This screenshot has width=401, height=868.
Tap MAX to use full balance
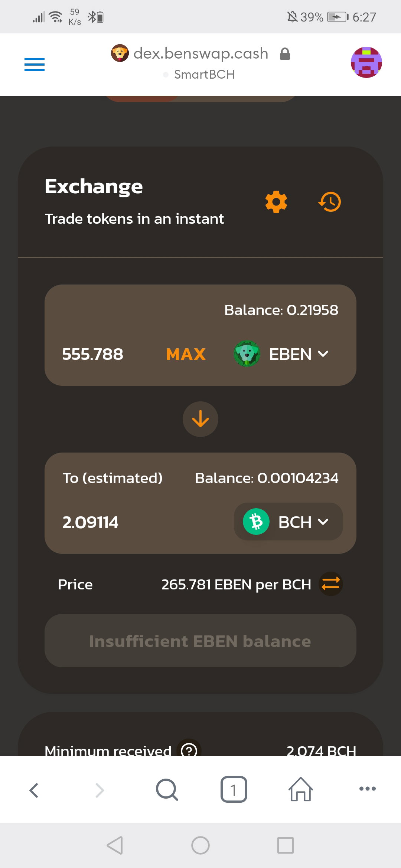(x=186, y=354)
